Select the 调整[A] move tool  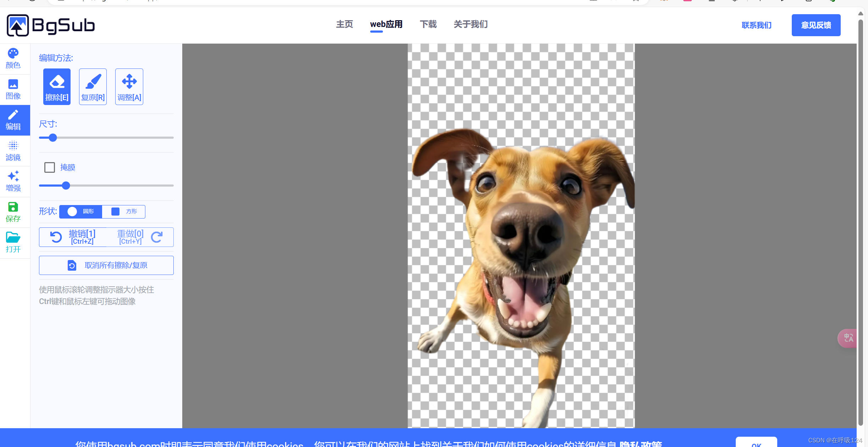pyautogui.click(x=129, y=87)
